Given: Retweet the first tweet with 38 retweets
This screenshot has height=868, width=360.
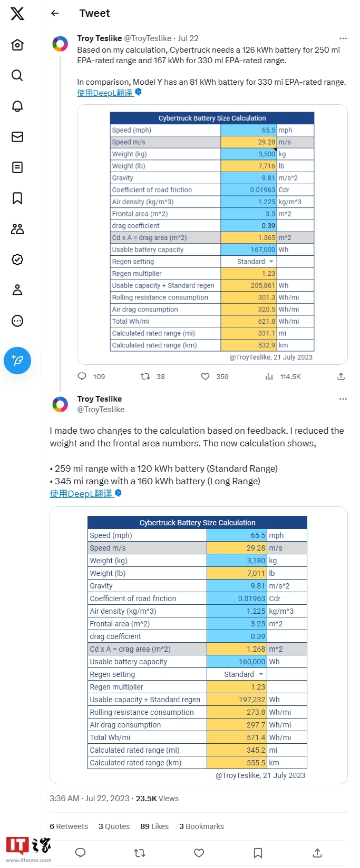Looking at the screenshot, I should 145,376.
